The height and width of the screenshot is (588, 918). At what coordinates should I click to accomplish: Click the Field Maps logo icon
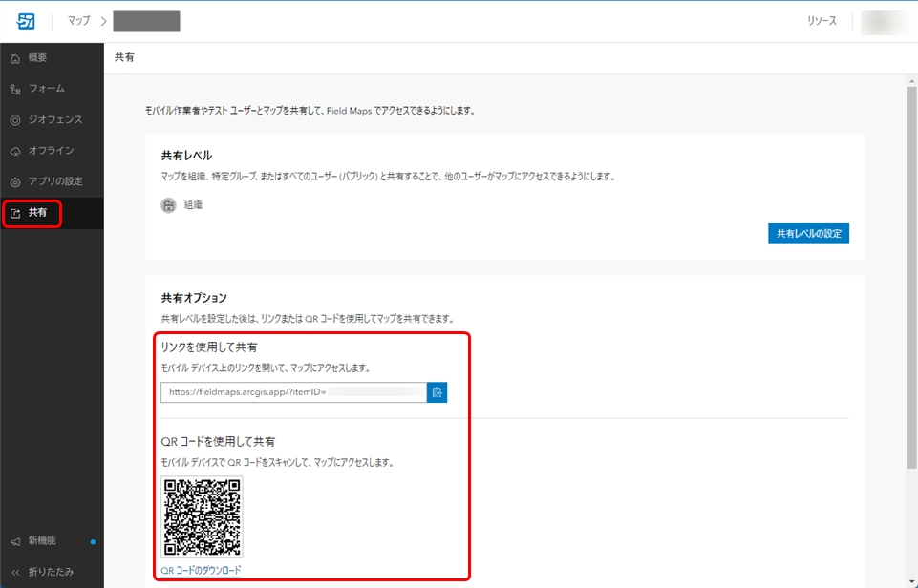[26, 21]
